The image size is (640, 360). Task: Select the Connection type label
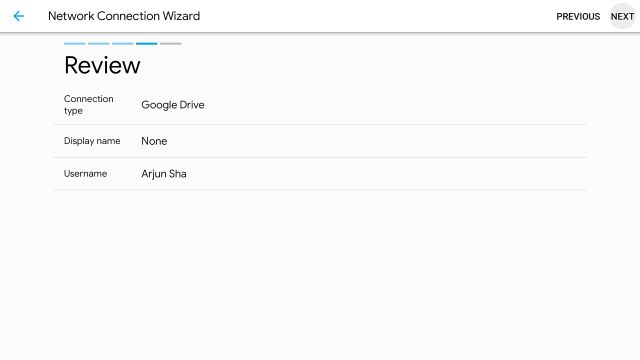tap(89, 104)
